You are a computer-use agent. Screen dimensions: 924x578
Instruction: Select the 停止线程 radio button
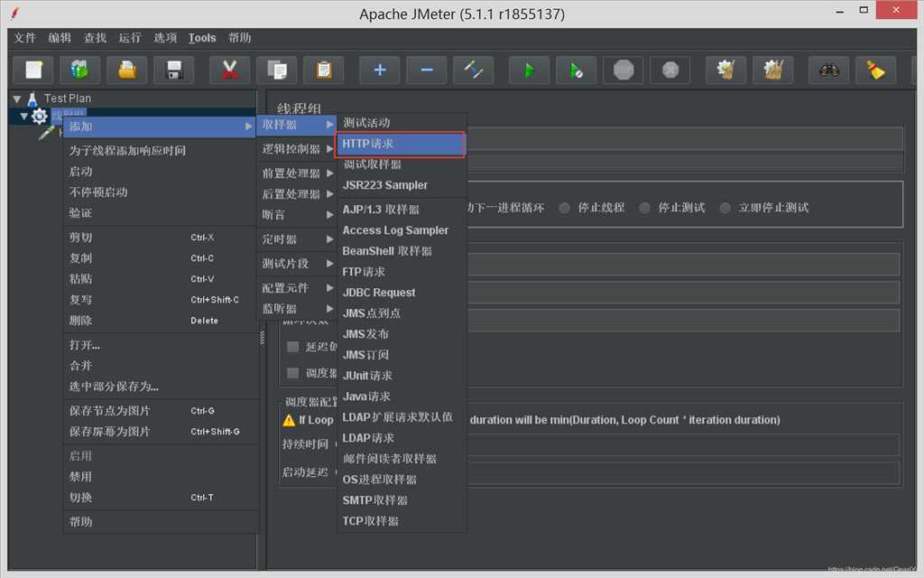coord(565,208)
